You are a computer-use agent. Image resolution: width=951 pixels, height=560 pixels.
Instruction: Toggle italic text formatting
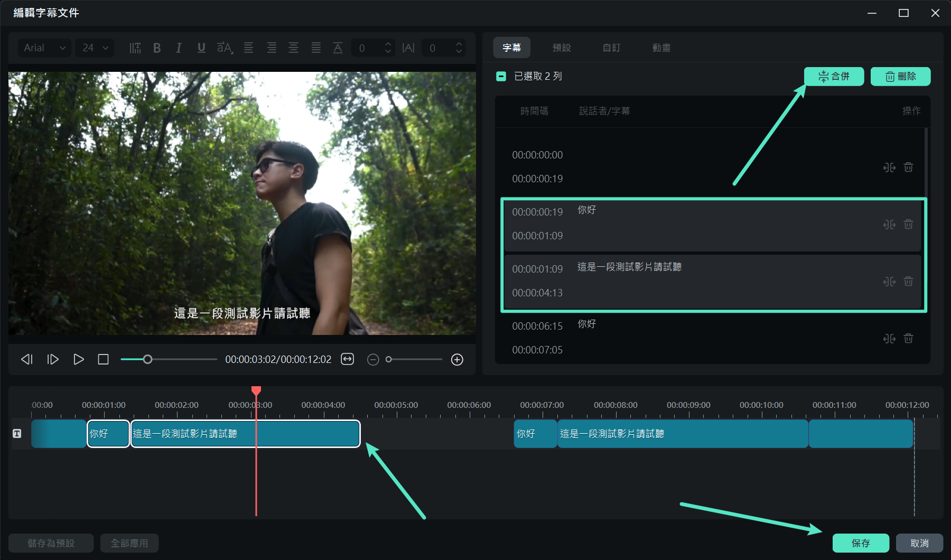pyautogui.click(x=179, y=48)
